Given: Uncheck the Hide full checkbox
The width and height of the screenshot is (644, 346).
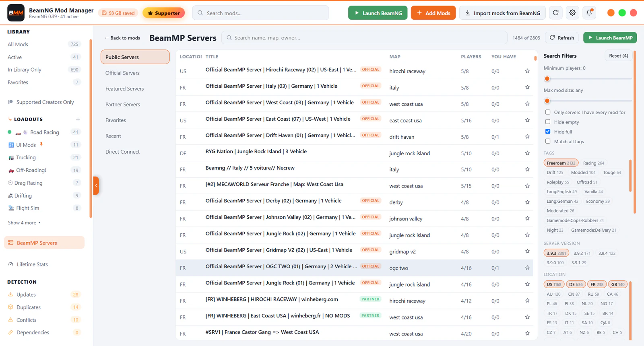Looking at the screenshot, I should point(548,132).
